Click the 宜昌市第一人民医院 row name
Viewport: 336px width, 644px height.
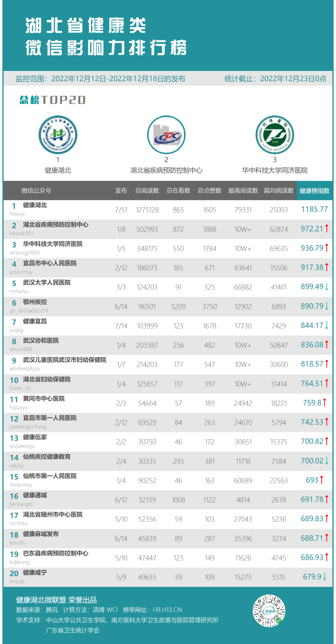[50, 418]
